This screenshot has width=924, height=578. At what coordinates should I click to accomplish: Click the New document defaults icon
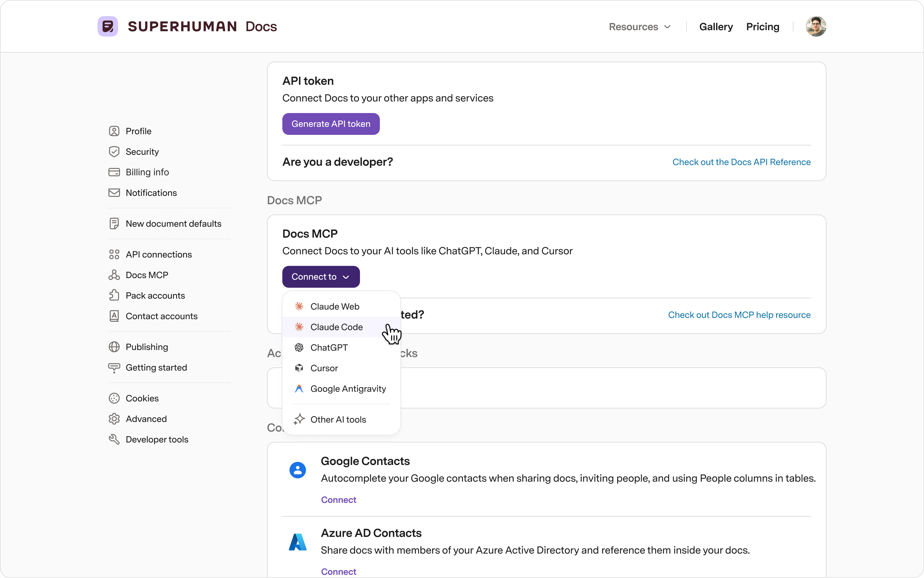(114, 223)
